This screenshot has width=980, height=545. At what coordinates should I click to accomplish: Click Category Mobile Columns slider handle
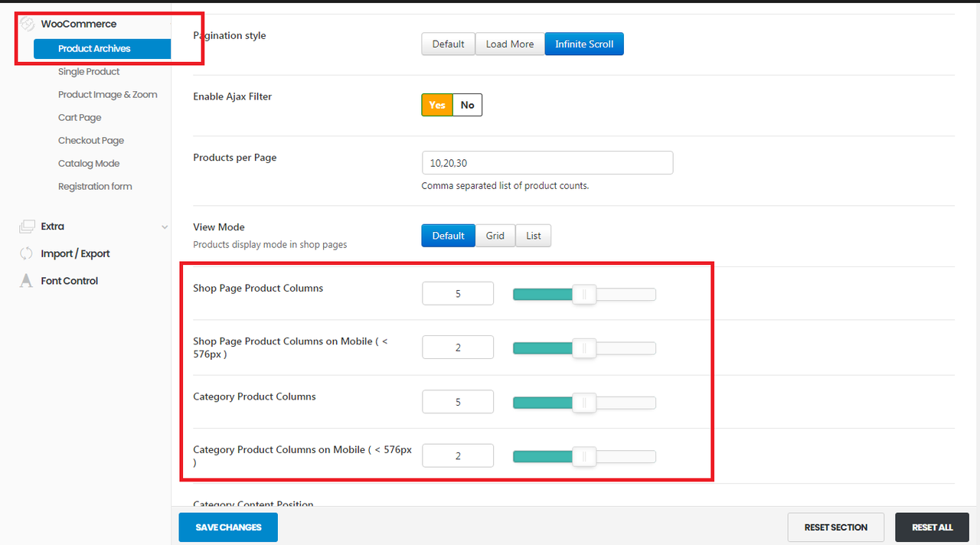click(584, 457)
